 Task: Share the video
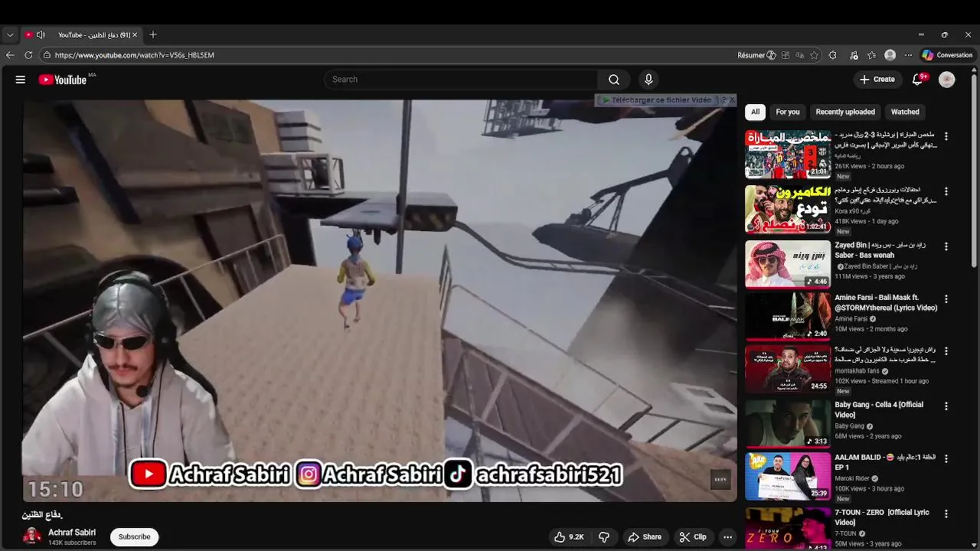click(x=645, y=537)
